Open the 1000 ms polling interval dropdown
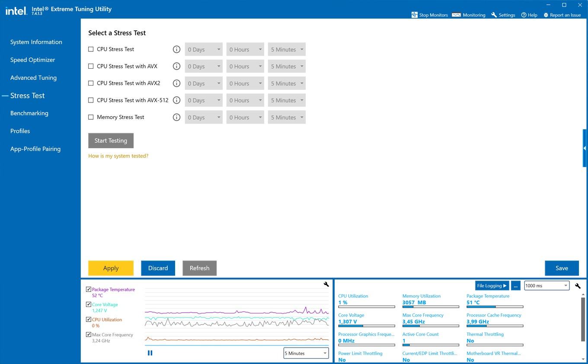Viewport: 588px width, 364px height. click(x=546, y=286)
